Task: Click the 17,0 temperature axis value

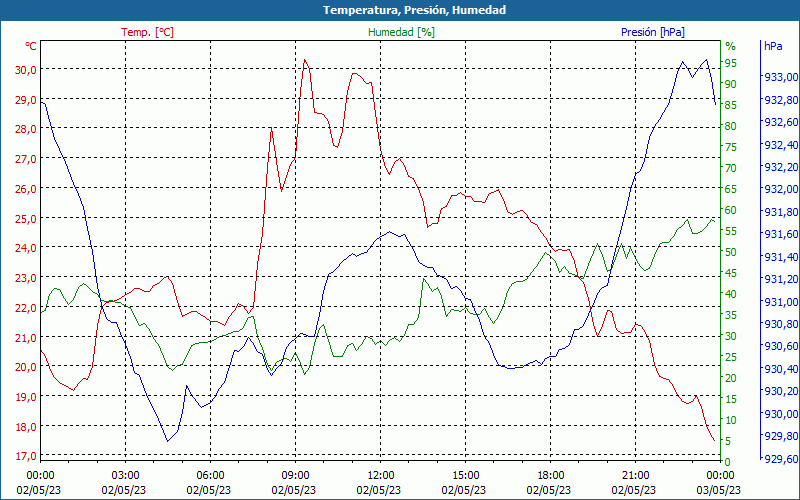Action: click(26, 456)
